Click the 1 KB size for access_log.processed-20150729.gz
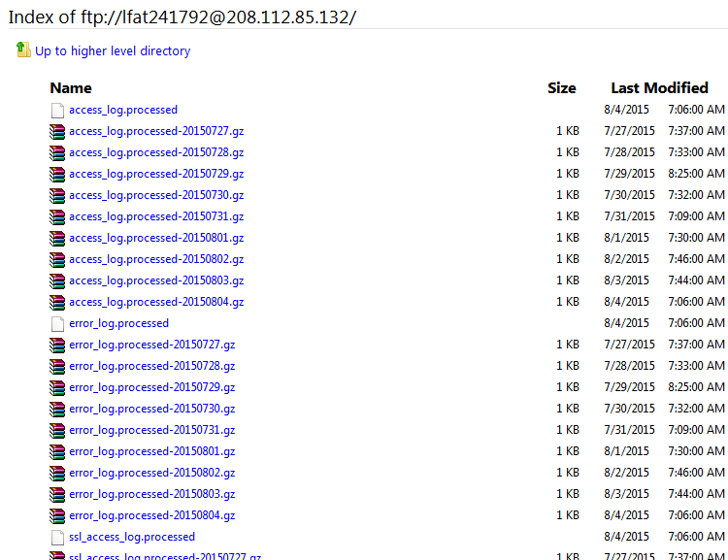Viewport: 728px width, 560px height. click(568, 174)
